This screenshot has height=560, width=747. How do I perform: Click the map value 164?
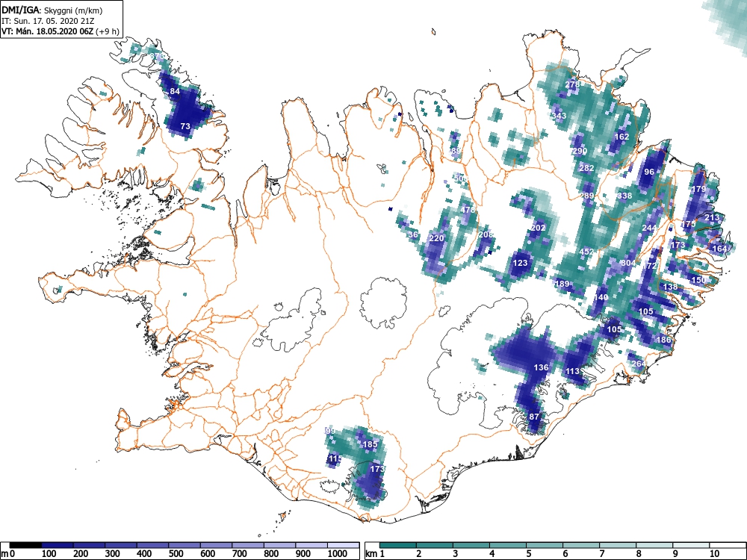pyautogui.click(x=719, y=249)
